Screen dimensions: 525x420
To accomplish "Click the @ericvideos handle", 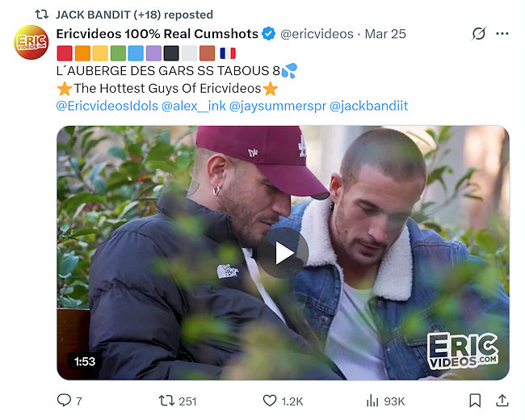I will pyautogui.click(x=317, y=34).
